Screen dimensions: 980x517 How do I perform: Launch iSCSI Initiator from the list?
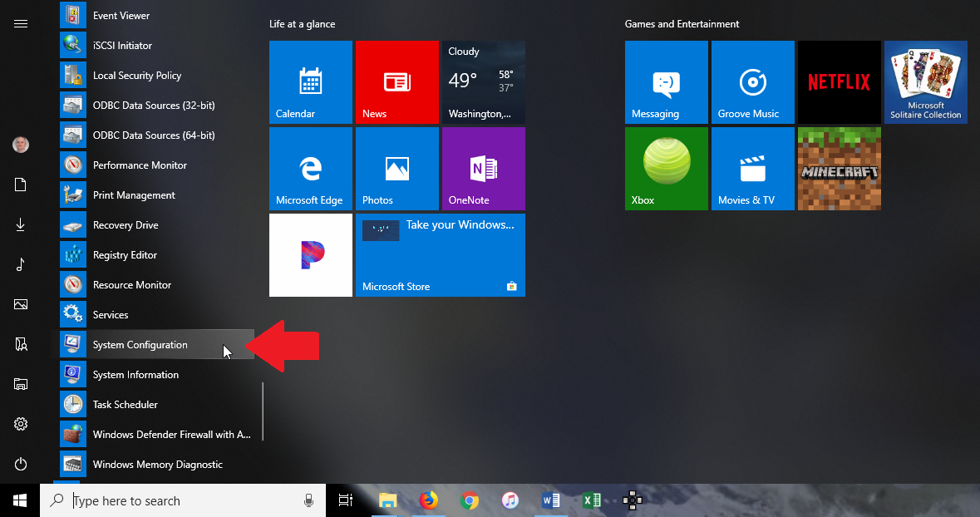pyautogui.click(x=156, y=46)
